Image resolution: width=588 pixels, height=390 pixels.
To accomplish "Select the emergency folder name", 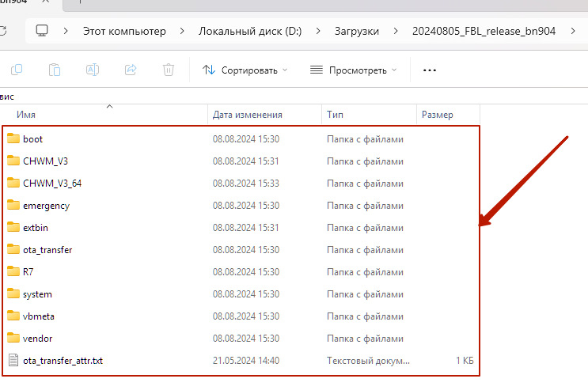I will [x=46, y=206].
